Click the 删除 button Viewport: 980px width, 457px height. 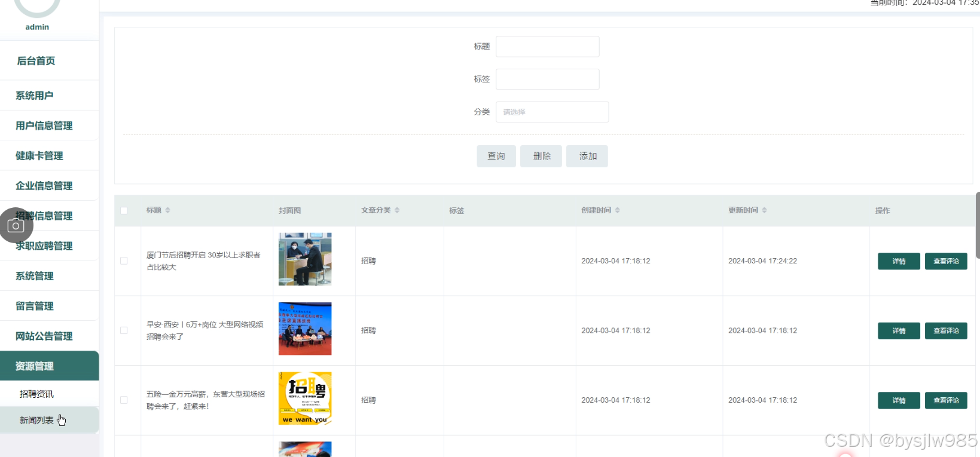[541, 156]
